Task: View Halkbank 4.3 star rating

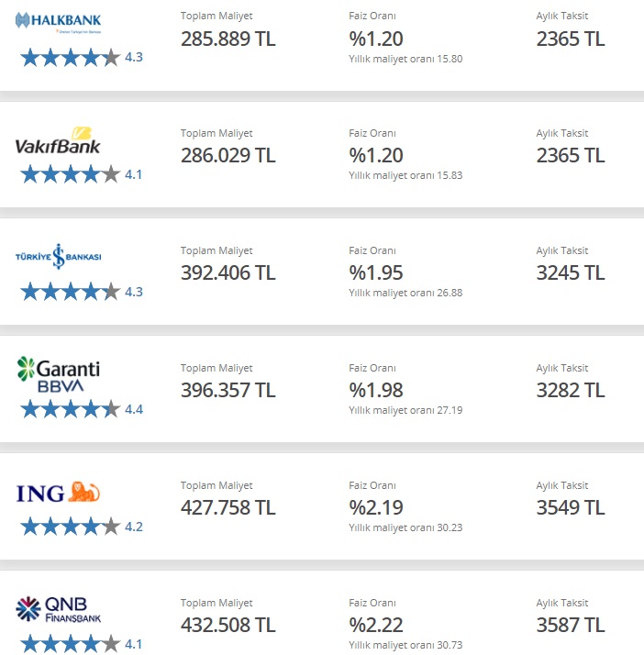Action: coord(82,57)
